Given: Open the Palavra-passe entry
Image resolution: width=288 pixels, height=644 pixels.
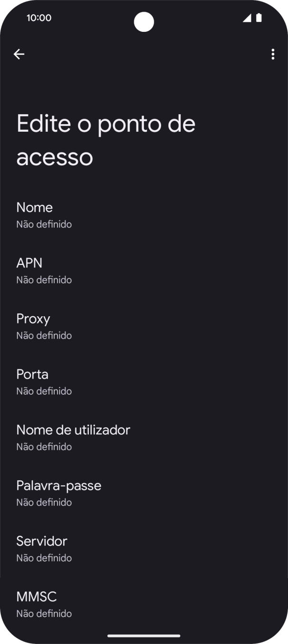Looking at the screenshot, I should click(144, 493).
